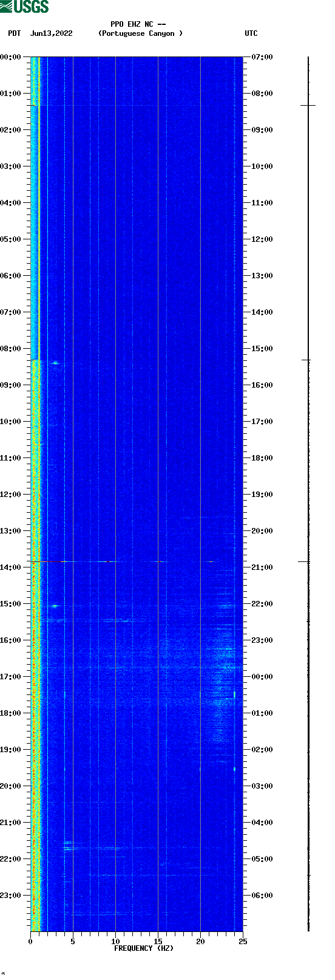Viewport: 335px width, 980px height.
Task: Click the 18:00 UTC time label
Action: (262, 458)
